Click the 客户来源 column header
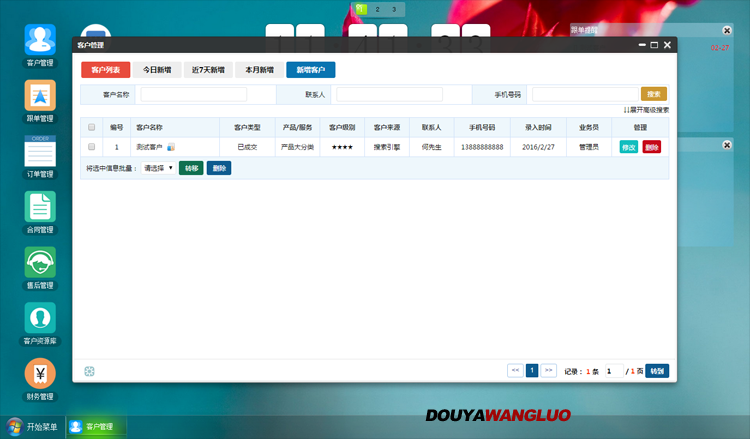This screenshot has height=439, width=750. click(x=386, y=127)
